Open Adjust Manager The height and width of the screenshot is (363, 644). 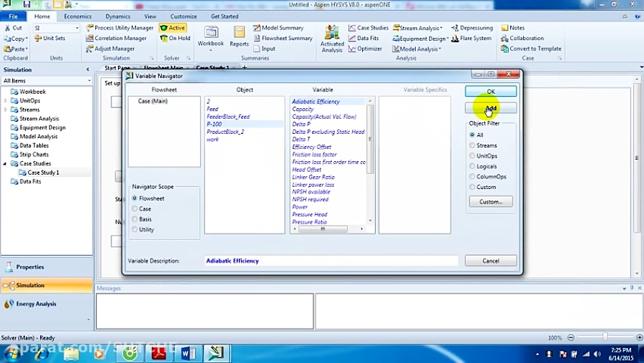(x=110, y=49)
